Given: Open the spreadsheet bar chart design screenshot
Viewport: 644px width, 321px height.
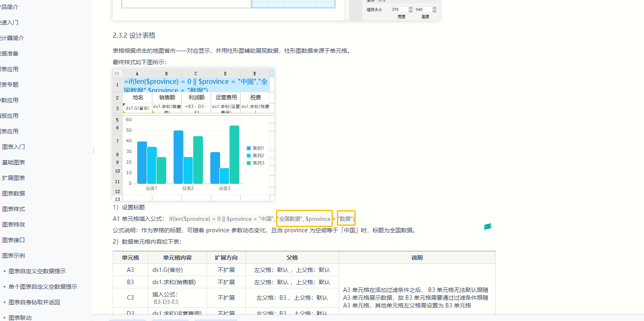Looking at the screenshot, I should pyautogui.click(x=194, y=135).
